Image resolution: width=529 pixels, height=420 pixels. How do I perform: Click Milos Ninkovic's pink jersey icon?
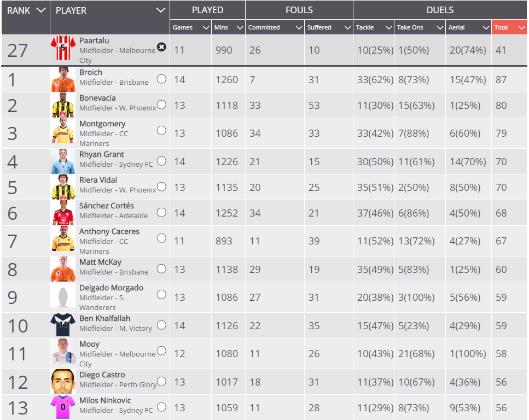pyautogui.click(x=63, y=407)
